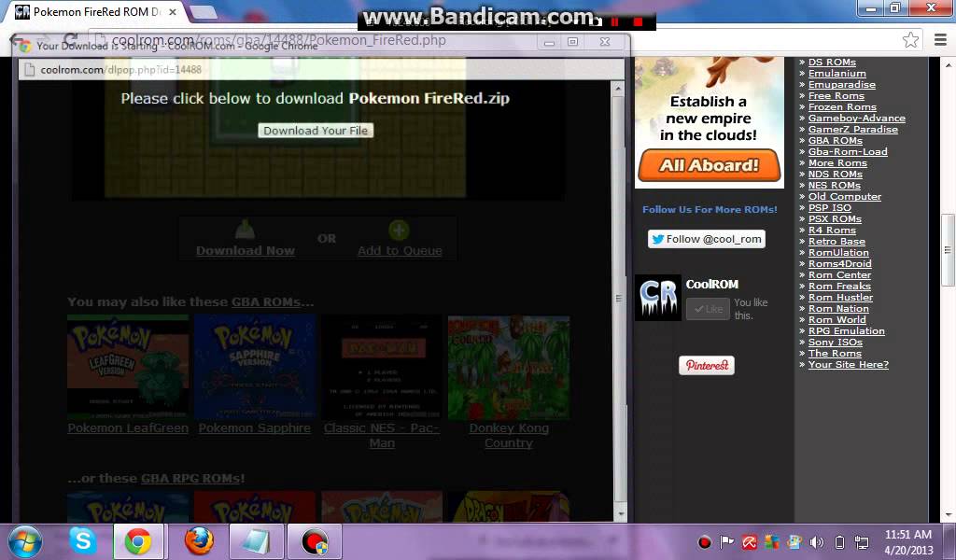
Task: Click the main page scrollbar down arrow
Action: point(948,516)
